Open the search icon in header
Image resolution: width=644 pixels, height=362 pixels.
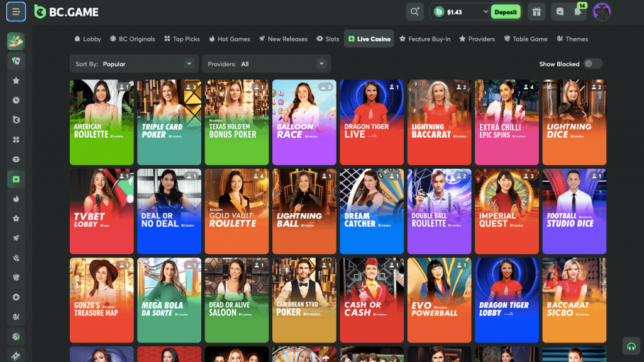tap(415, 11)
